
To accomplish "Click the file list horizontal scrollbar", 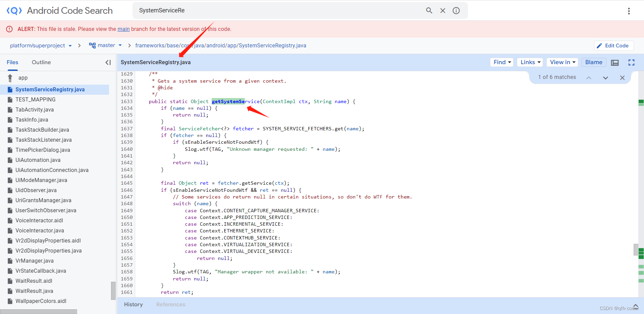I will tap(39, 312).
